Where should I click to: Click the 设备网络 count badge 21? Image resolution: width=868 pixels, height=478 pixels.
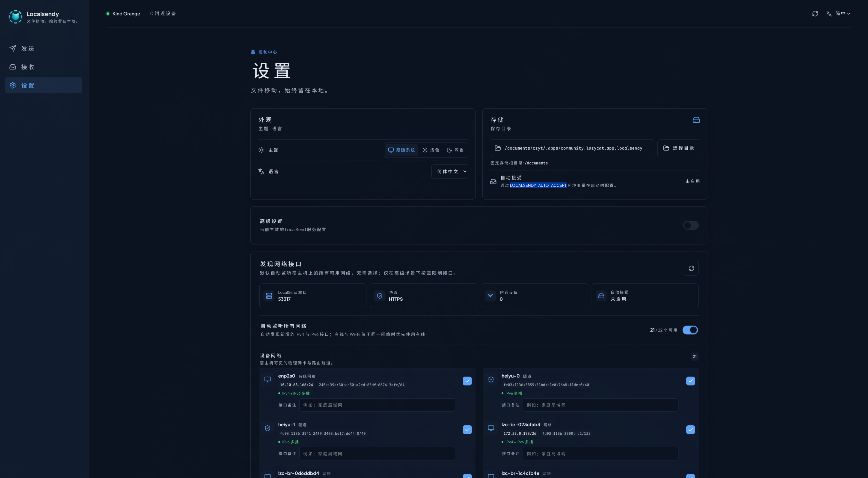tap(694, 356)
